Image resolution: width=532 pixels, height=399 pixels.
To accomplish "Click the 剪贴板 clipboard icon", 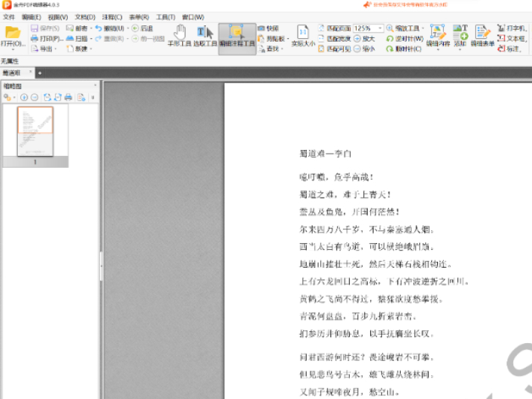I will click(261, 39).
